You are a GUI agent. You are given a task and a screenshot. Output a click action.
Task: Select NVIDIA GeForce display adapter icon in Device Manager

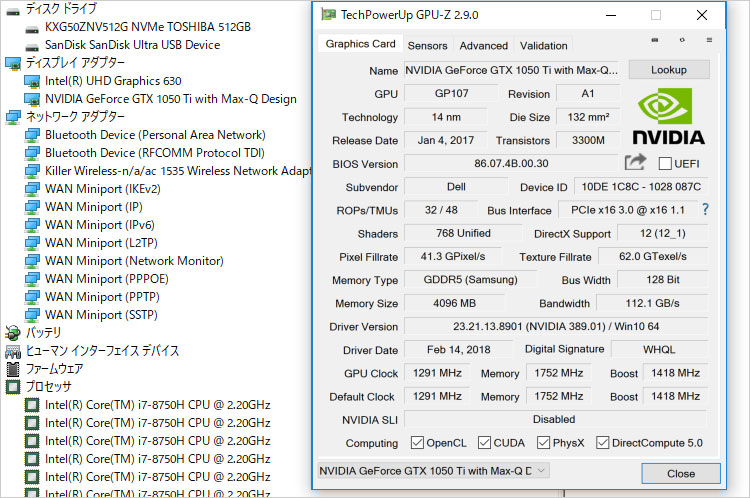click(32, 99)
